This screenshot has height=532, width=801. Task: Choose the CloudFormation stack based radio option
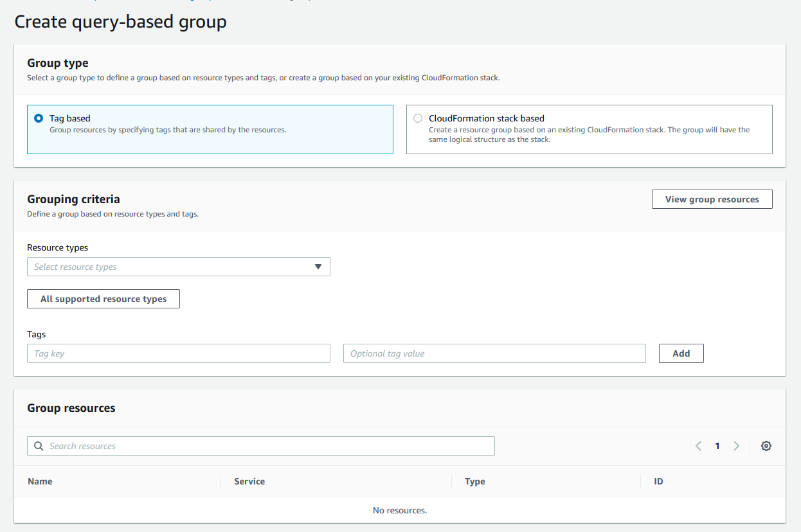[418, 118]
